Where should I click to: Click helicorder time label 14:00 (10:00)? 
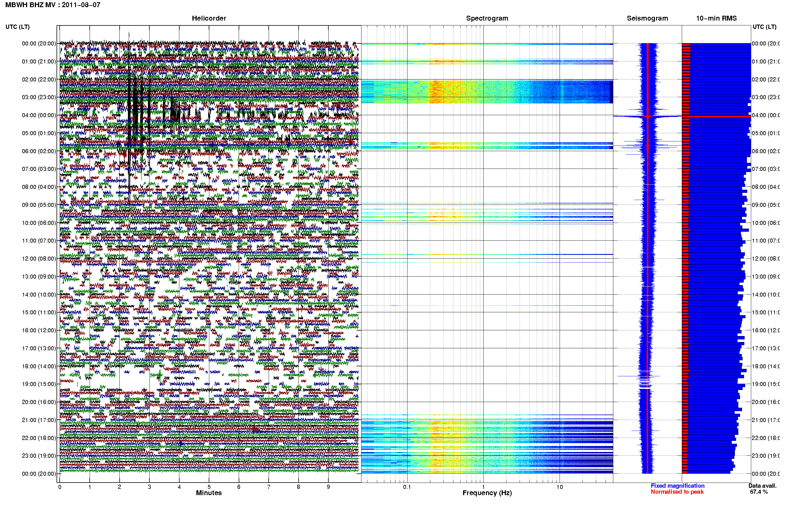coord(39,295)
